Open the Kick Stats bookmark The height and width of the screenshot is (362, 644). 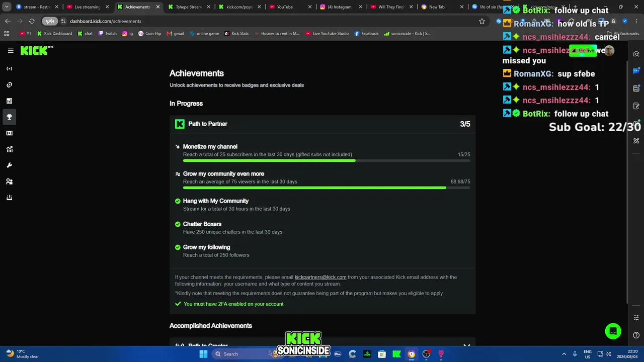coord(236,34)
